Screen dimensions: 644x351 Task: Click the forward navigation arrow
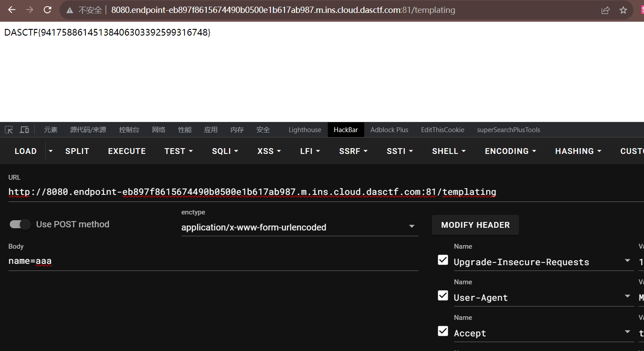[29, 10]
